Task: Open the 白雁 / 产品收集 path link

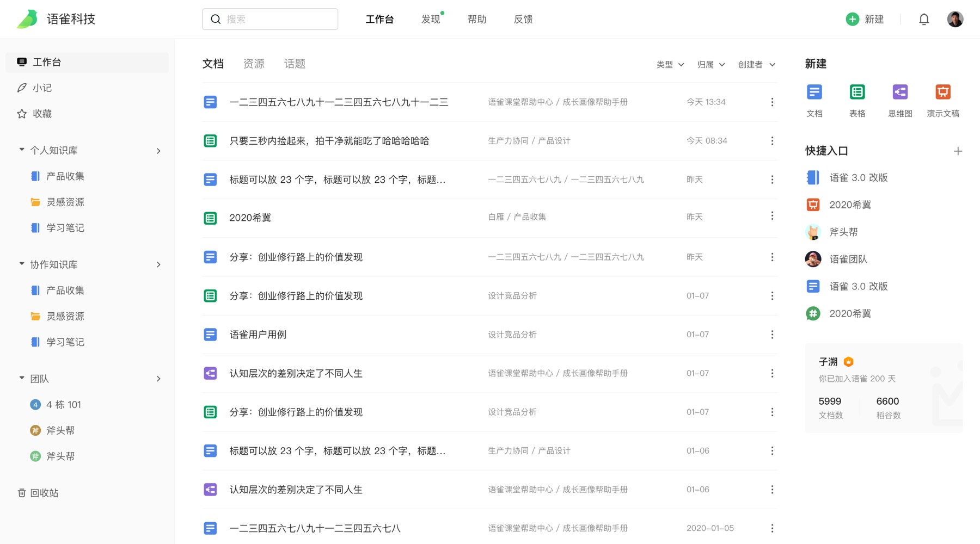Action: click(x=517, y=217)
